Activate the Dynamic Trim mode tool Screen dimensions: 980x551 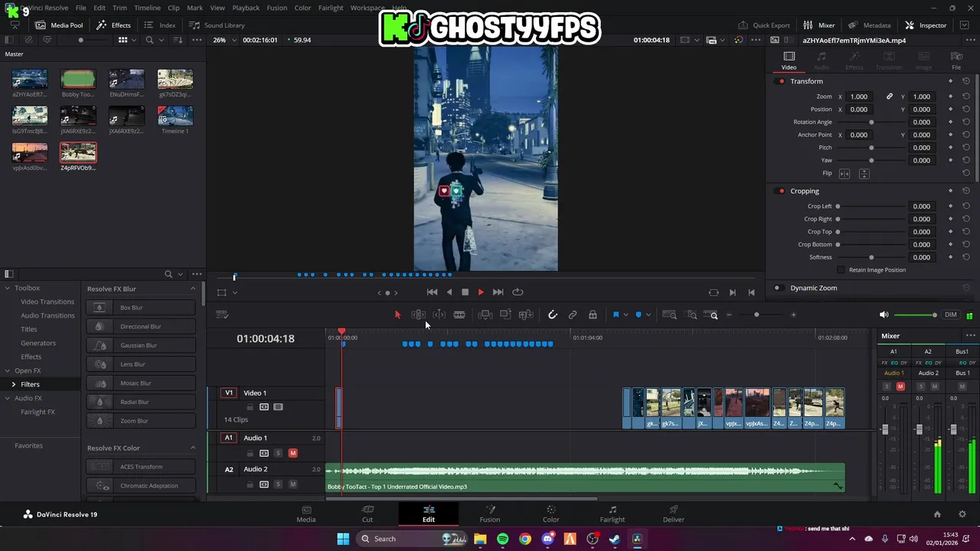439,315
